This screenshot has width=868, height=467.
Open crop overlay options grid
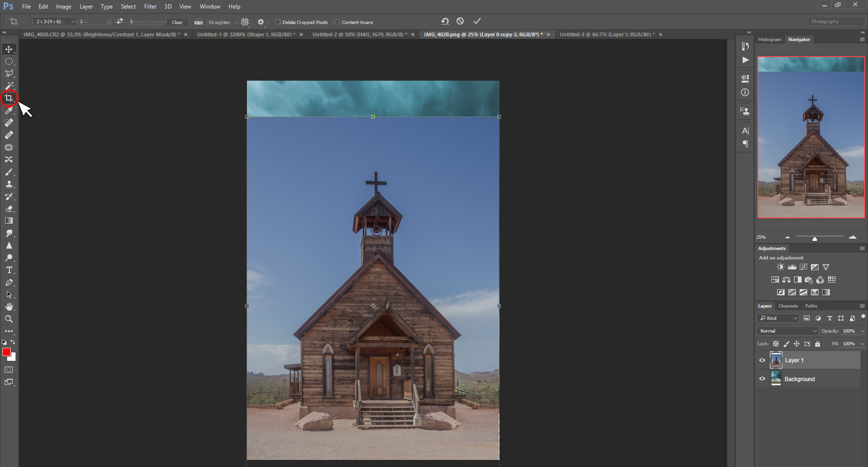(x=245, y=22)
